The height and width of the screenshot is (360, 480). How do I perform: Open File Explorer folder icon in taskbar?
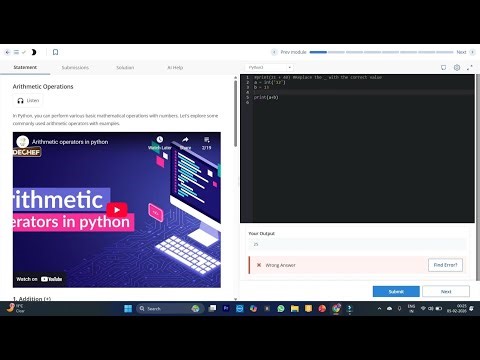[295, 309]
